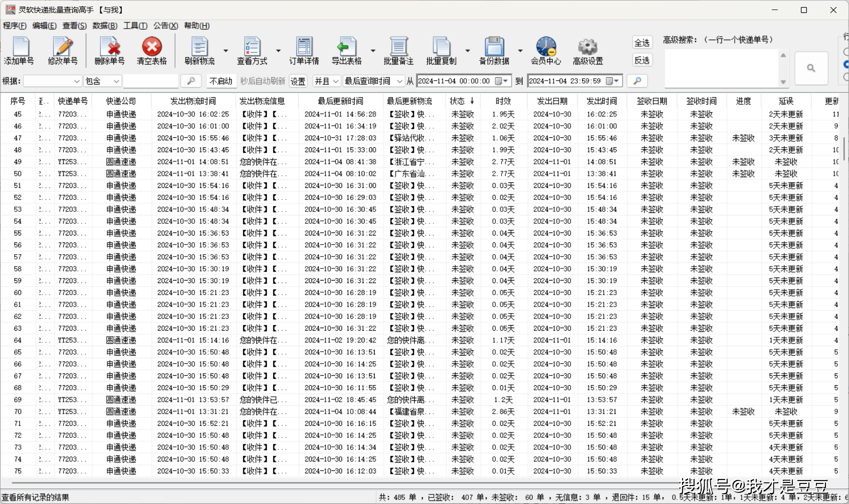The image size is (849, 504).
Task: Expand the 最后查询时间 dropdown
Action: [399, 81]
